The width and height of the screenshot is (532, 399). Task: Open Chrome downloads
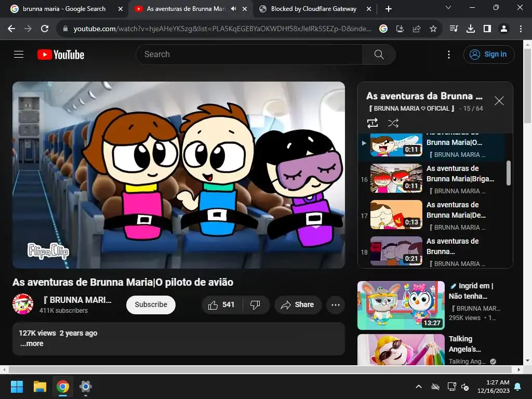470,29
